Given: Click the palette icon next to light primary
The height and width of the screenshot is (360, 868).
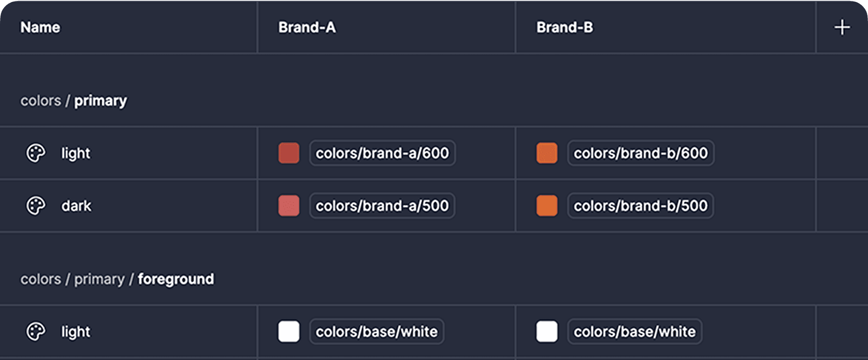Looking at the screenshot, I should pos(36,153).
